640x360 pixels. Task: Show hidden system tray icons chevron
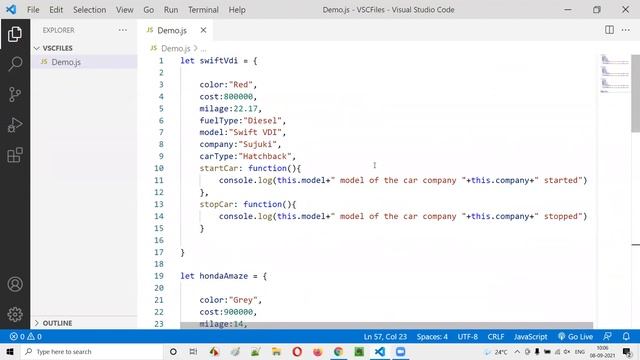tap(517, 351)
